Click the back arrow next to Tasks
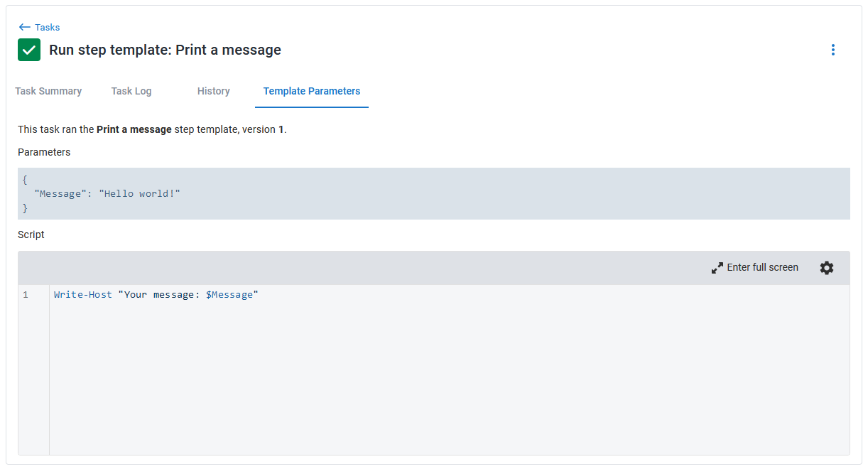Viewport: 868px width, 469px height. point(25,27)
